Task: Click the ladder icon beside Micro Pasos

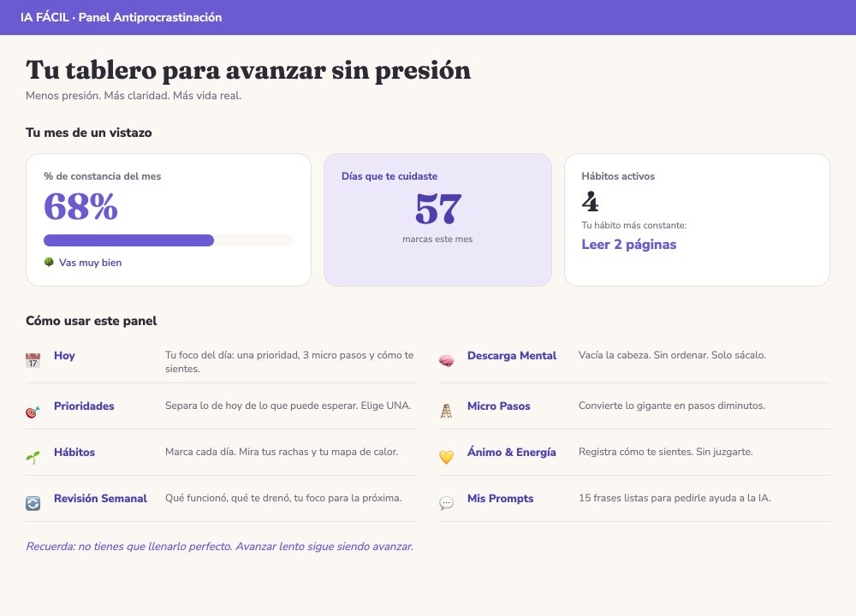Action: tap(446, 412)
